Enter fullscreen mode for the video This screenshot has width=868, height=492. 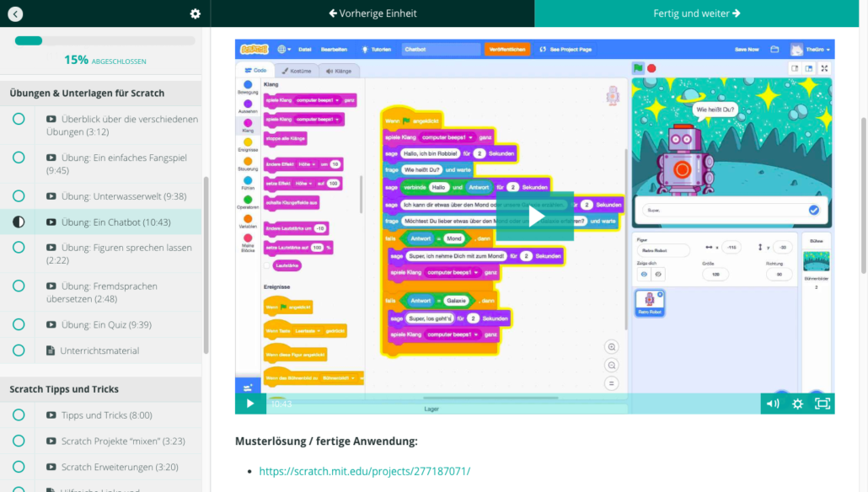click(x=822, y=404)
